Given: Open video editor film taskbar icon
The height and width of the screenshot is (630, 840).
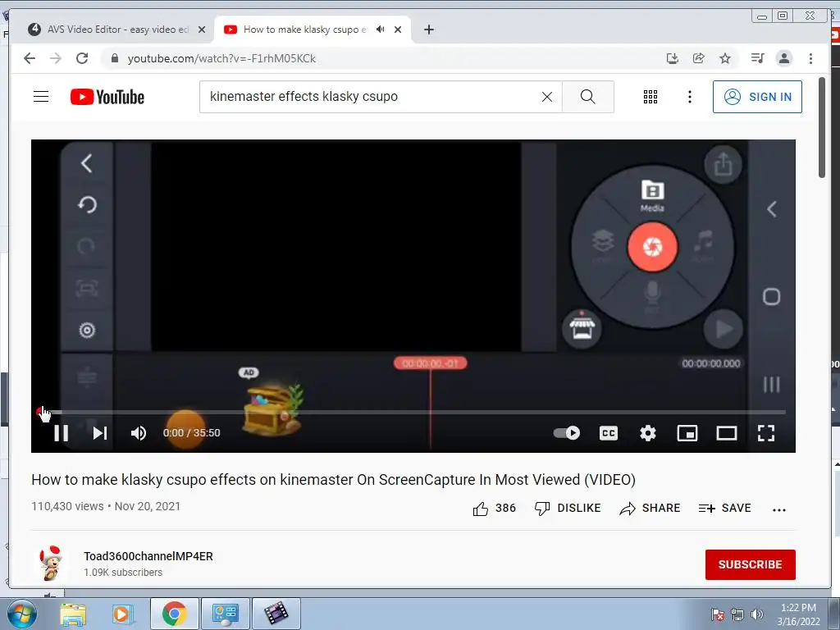Looking at the screenshot, I should [x=276, y=614].
